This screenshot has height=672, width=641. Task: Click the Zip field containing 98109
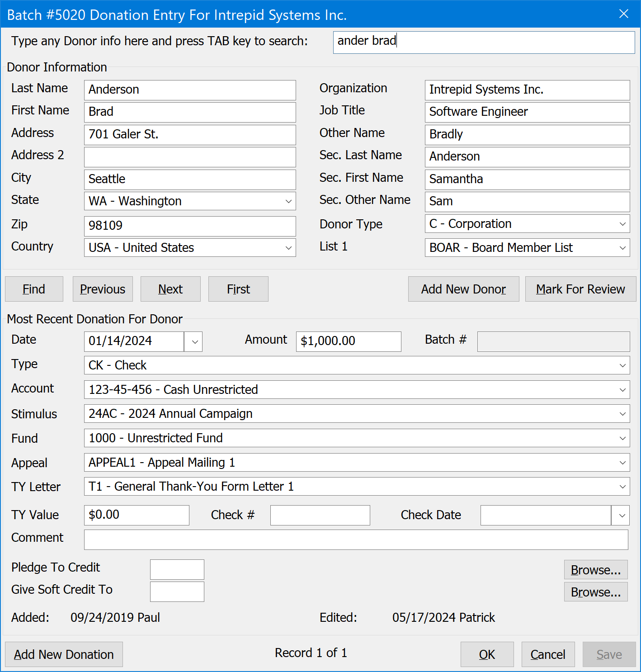(x=190, y=226)
